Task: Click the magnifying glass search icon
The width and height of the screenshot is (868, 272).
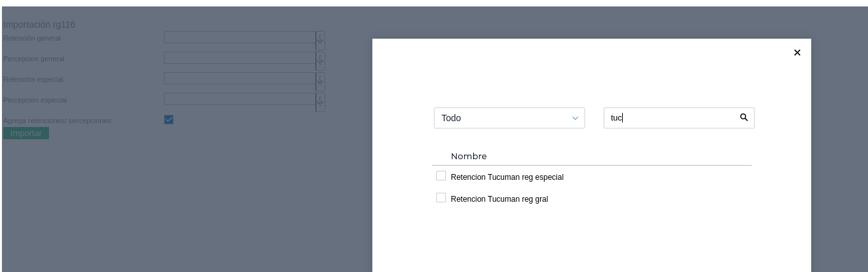Action: [x=743, y=117]
